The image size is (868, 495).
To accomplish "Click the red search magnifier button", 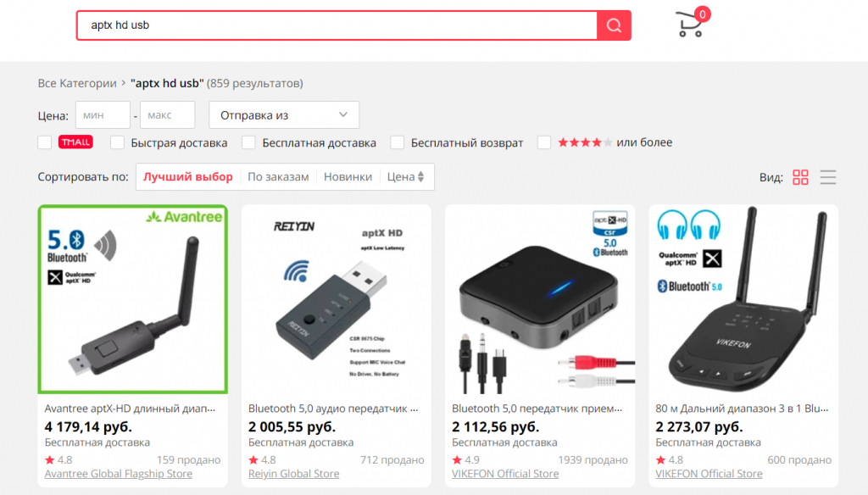I will click(614, 25).
